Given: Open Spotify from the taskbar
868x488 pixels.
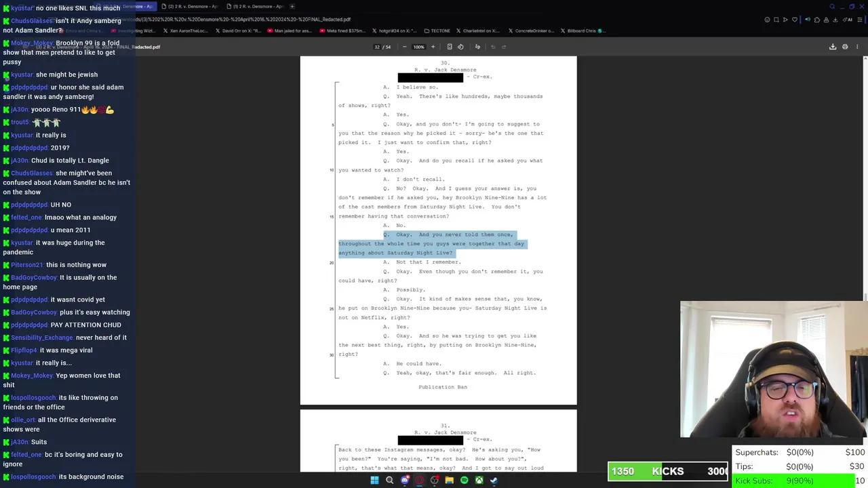Looking at the screenshot, I should [x=464, y=481].
